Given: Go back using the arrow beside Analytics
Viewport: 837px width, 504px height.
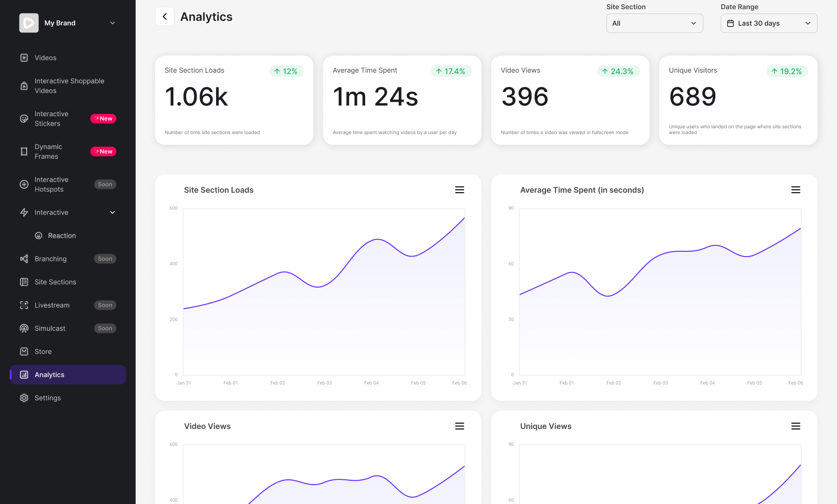Looking at the screenshot, I should click(165, 16).
